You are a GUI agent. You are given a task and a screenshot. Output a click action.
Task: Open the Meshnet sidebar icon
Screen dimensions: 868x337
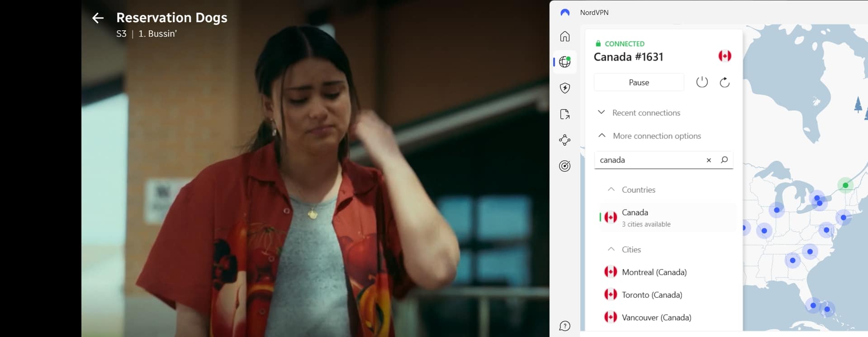coord(565,140)
